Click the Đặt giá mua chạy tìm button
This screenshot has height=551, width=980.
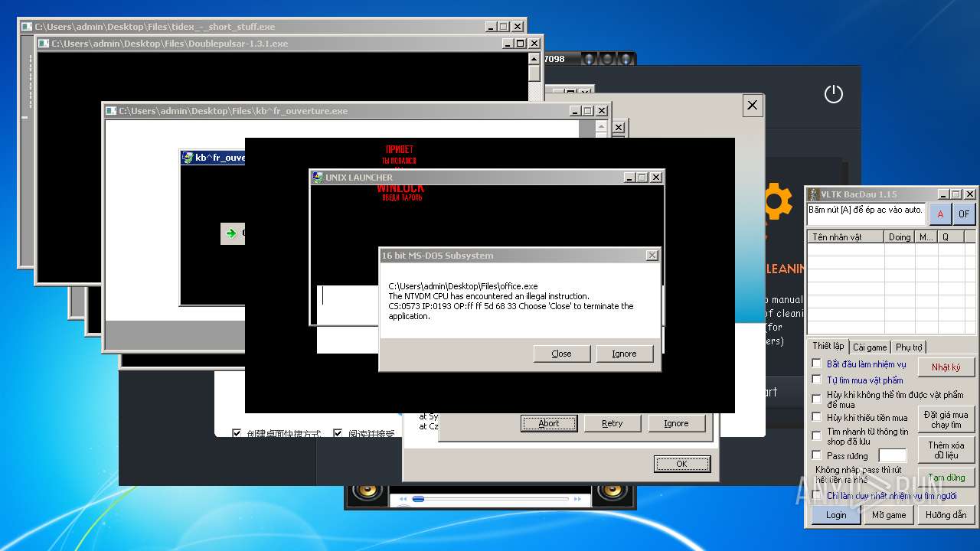946,419
